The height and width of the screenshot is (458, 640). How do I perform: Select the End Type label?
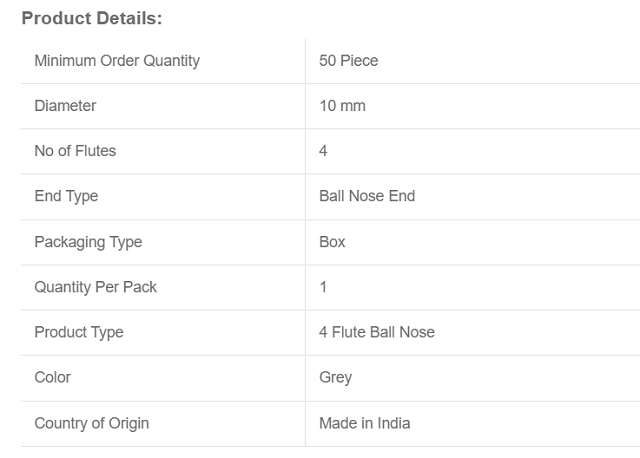tap(66, 196)
